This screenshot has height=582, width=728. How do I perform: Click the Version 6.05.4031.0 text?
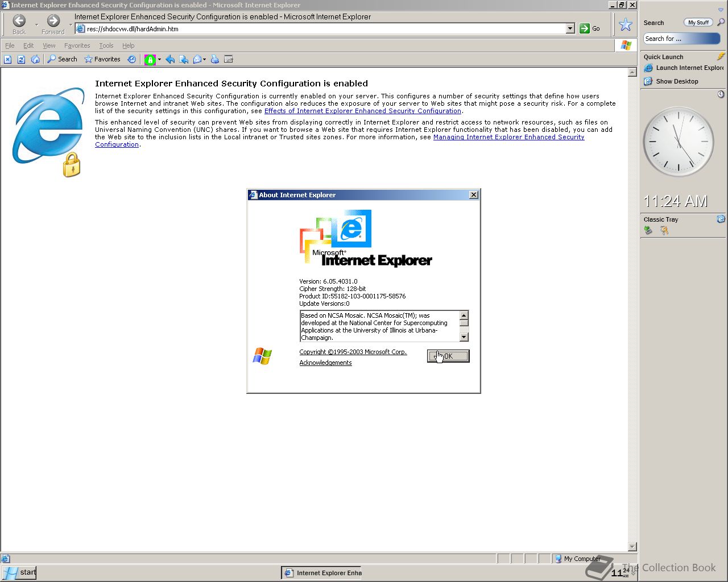click(328, 281)
